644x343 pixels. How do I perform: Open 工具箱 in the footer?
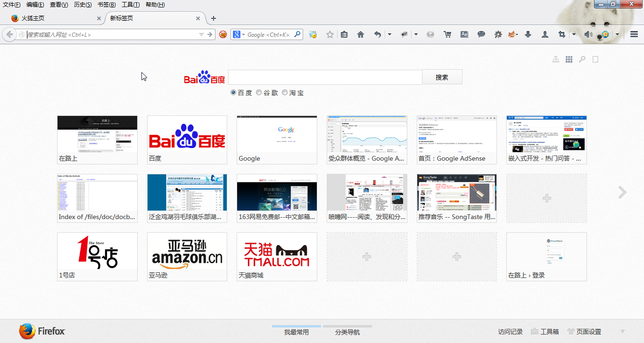545,332
